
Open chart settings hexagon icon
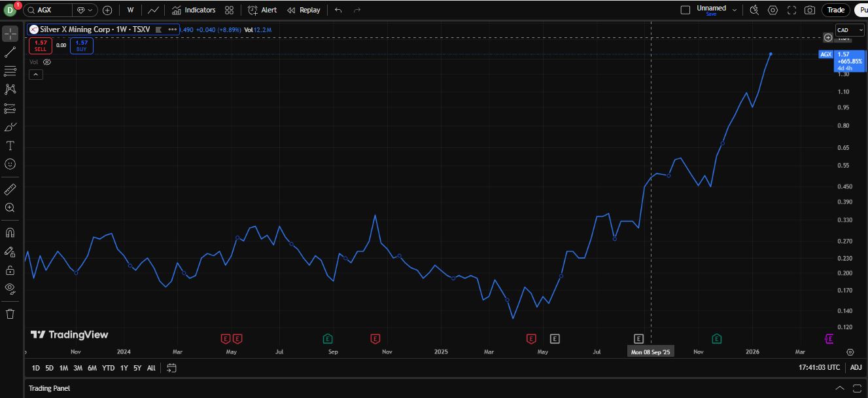773,10
